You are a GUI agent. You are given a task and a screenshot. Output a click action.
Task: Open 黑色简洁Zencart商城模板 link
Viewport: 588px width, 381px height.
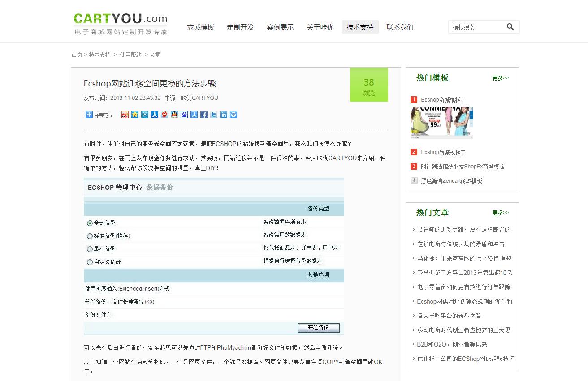[451, 181]
